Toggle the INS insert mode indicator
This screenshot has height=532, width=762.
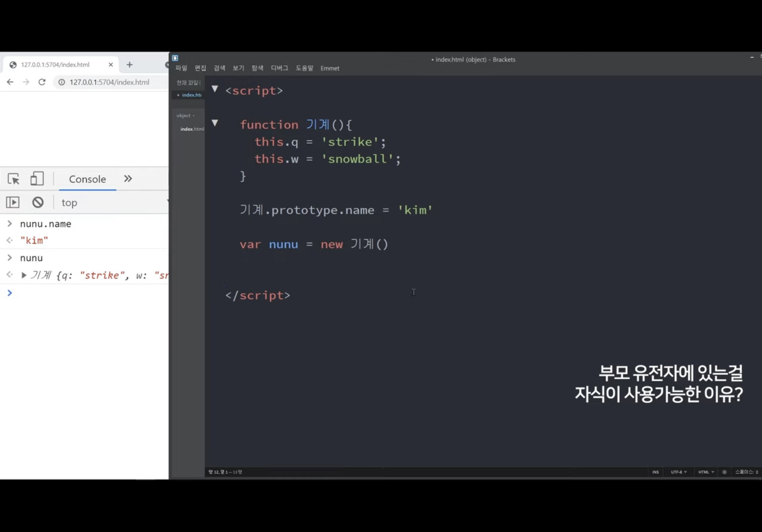coord(655,472)
